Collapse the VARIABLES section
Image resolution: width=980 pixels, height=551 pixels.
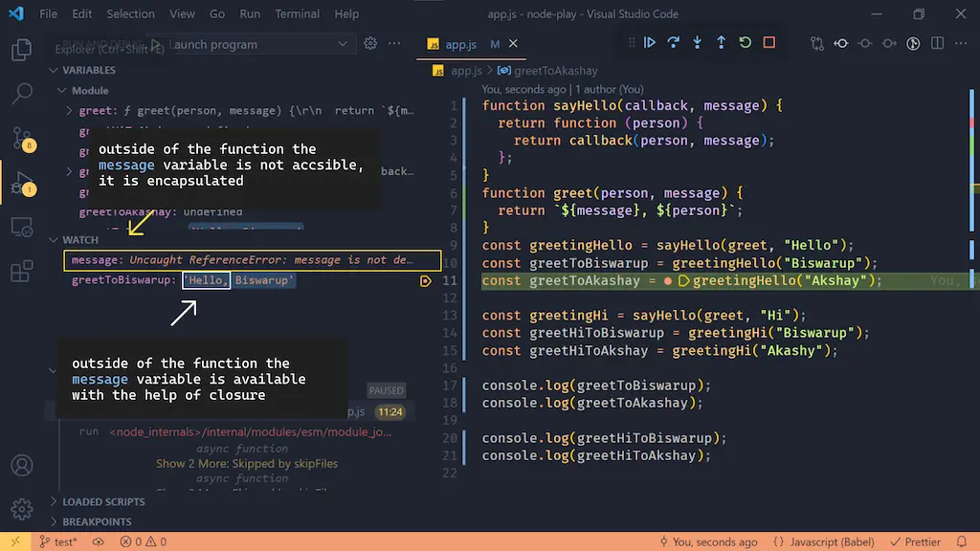click(x=54, y=70)
